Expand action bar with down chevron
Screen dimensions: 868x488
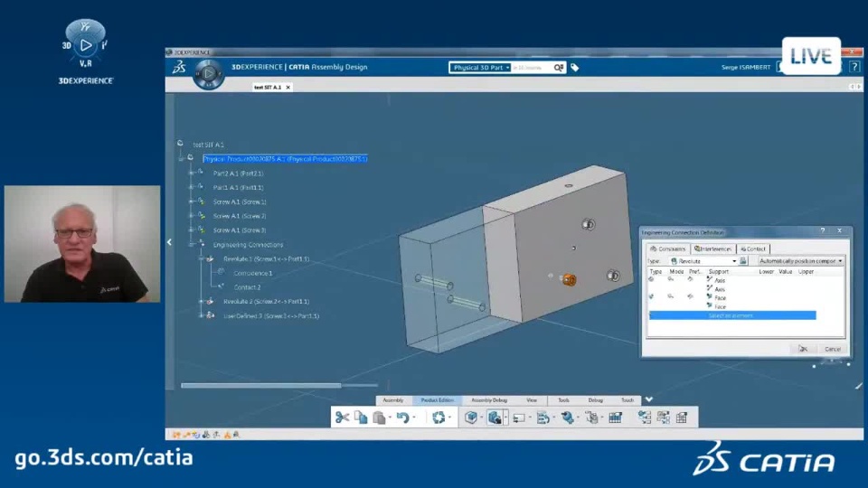[x=649, y=399]
